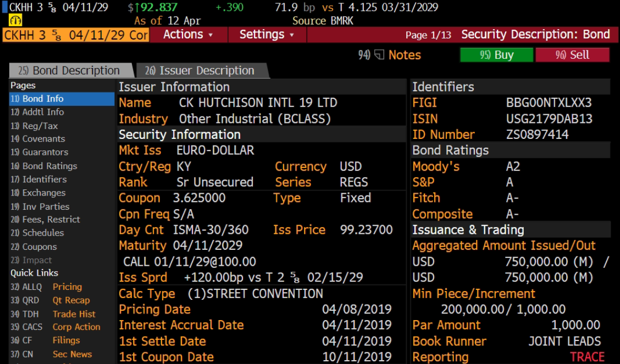Viewport: 620px width, 364px height.
Task: Click the Industry value Other Industrial (BCLASS)
Action: (x=254, y=119)
